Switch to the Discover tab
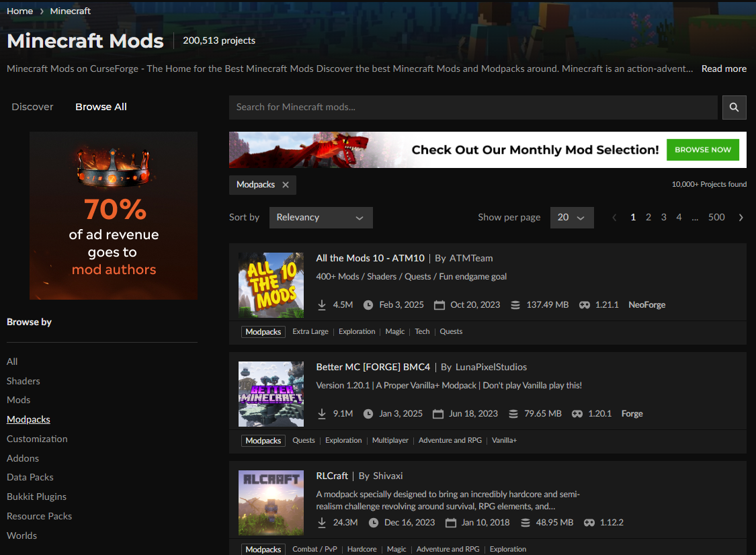 coord(32,107)
